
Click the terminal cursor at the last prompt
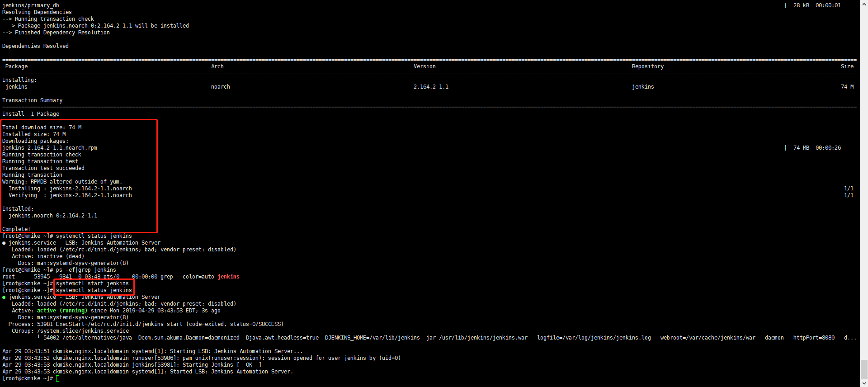58,378
